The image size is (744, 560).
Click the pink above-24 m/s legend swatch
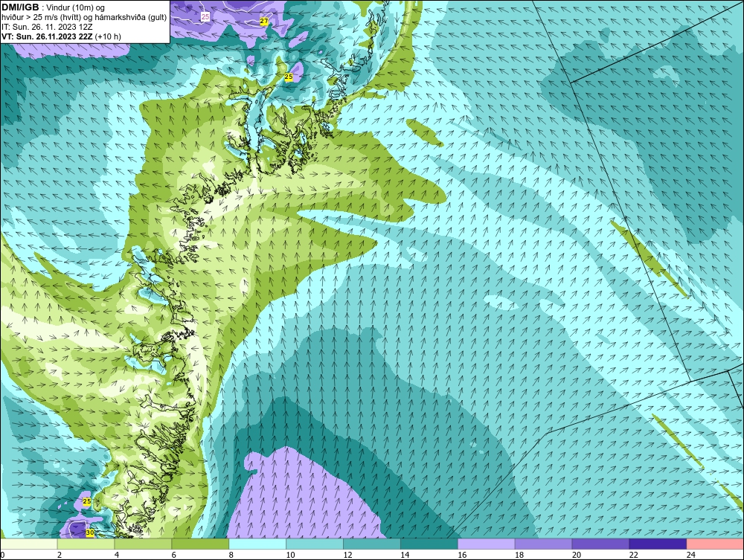point(715,544)
